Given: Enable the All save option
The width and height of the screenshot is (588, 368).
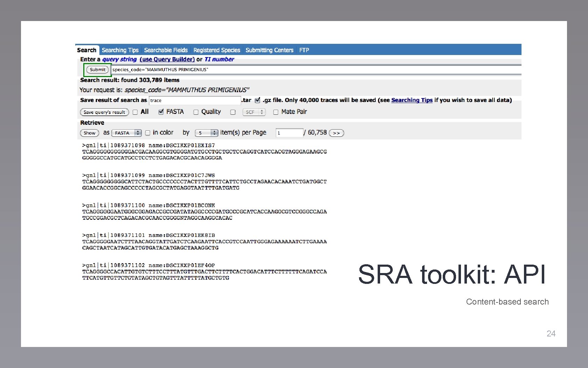Looking at the screenshot, I should [135, 112].
